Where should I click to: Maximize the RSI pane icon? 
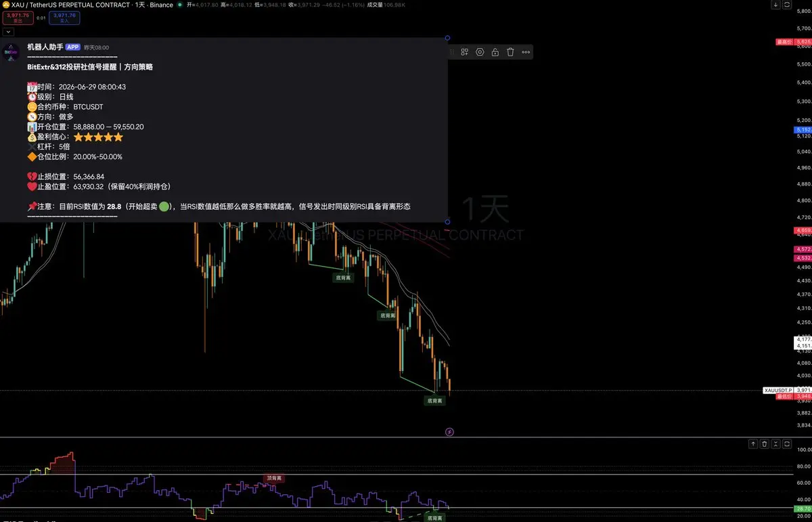(x=787, y=444)
